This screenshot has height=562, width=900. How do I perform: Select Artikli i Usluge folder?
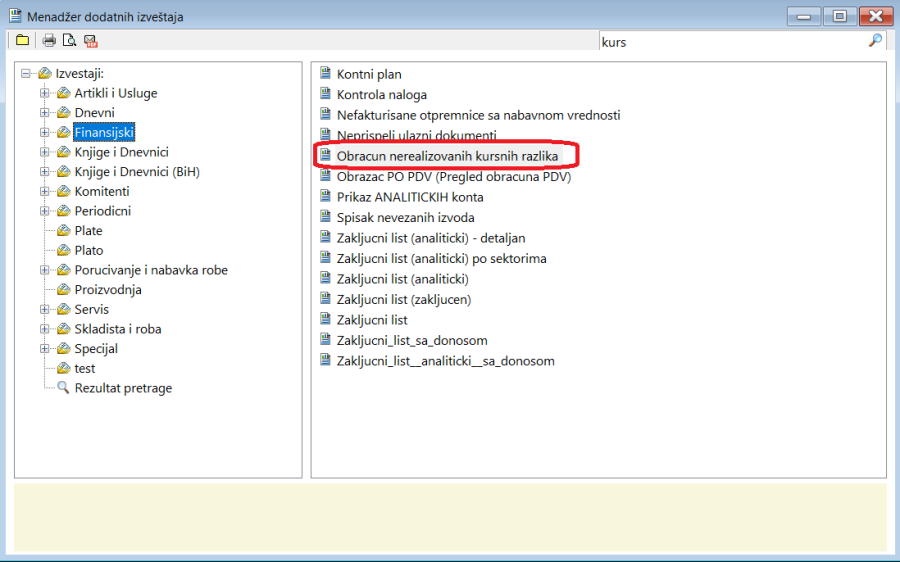(115, 93)
